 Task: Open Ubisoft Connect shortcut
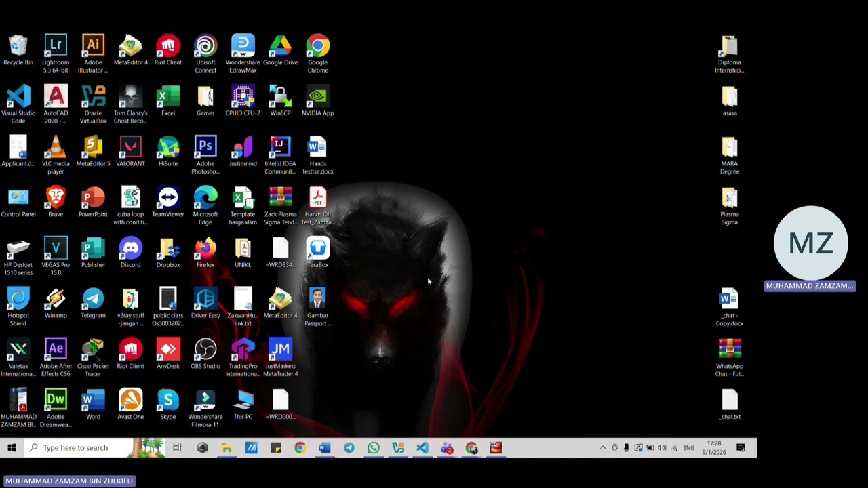click(x=205, y=54)
